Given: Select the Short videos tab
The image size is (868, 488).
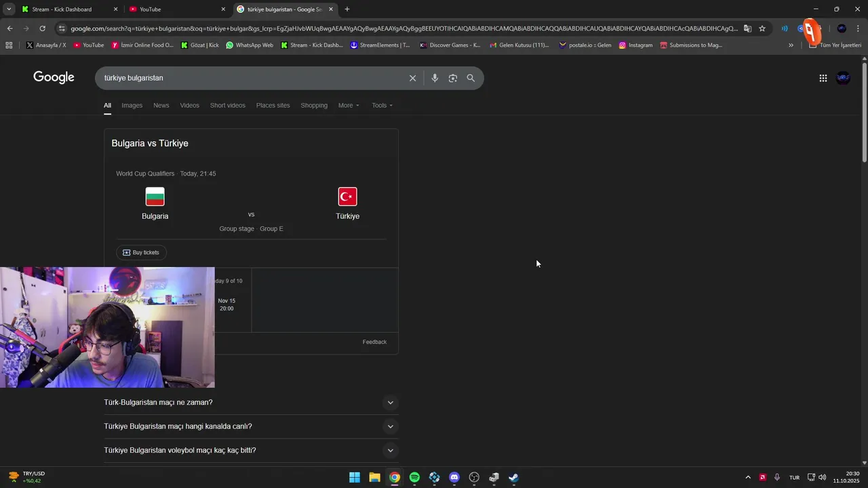Looking at the screenshot, I should [228, 105].
